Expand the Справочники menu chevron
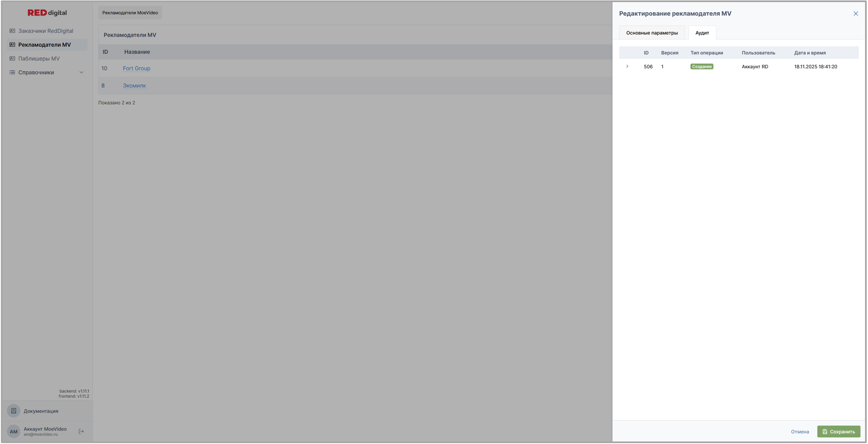This screenshot has height=444, width=868. pyautogui.click(x=81, y=72)
